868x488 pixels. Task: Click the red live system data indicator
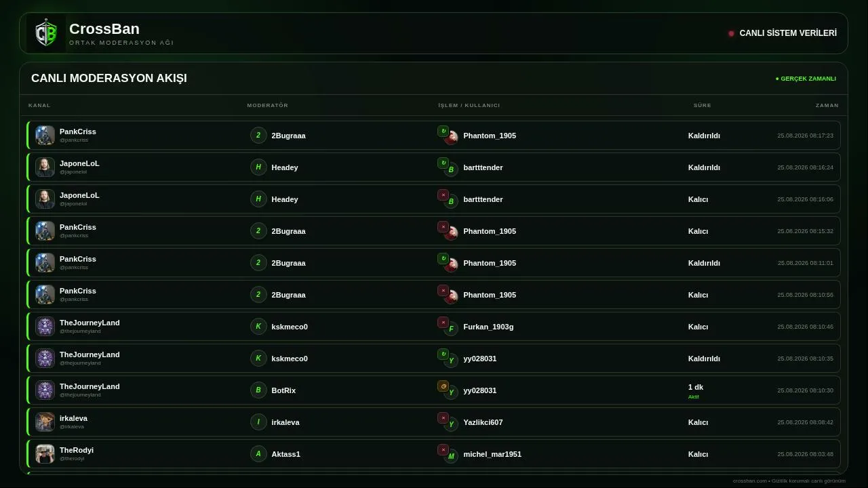731,33
